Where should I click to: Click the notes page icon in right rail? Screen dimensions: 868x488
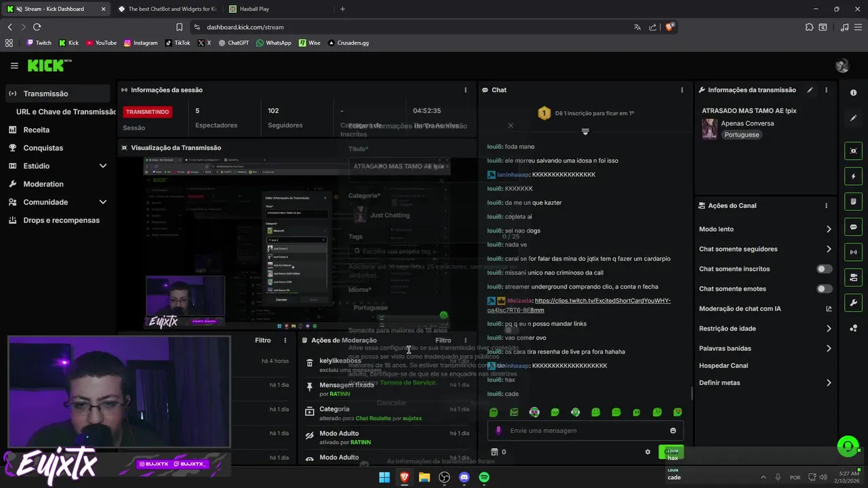(x=853, y=201)
